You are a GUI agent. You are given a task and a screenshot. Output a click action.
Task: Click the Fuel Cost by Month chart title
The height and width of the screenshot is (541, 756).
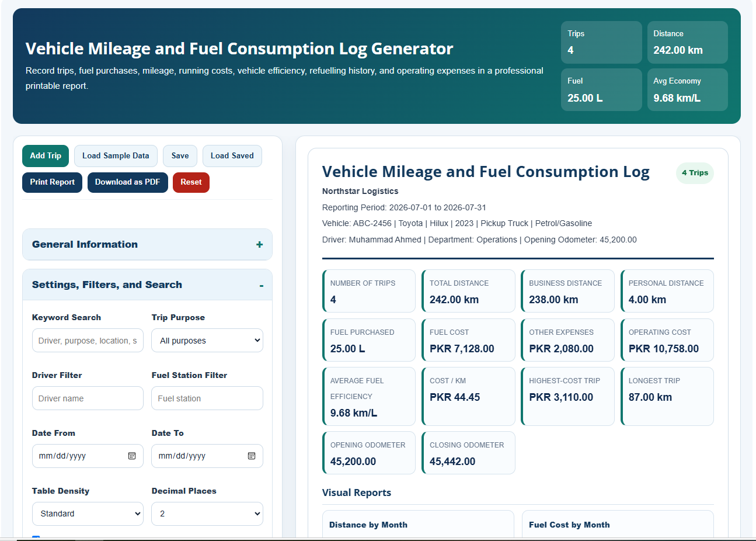(569, 525)
